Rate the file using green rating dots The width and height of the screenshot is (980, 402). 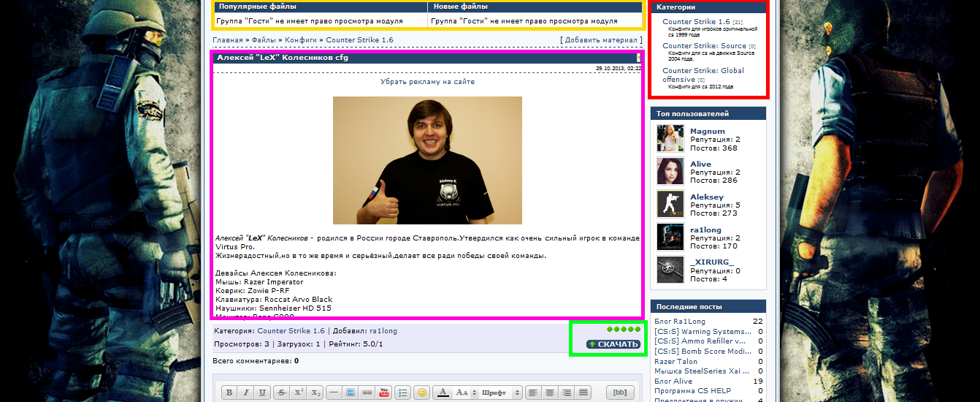624,330
